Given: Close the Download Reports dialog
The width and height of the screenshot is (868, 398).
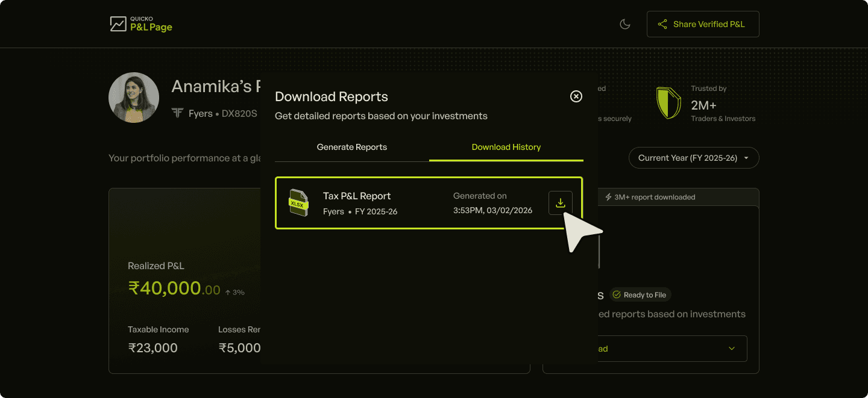Looking at the screenshot, I should click(x=576, y=96).
